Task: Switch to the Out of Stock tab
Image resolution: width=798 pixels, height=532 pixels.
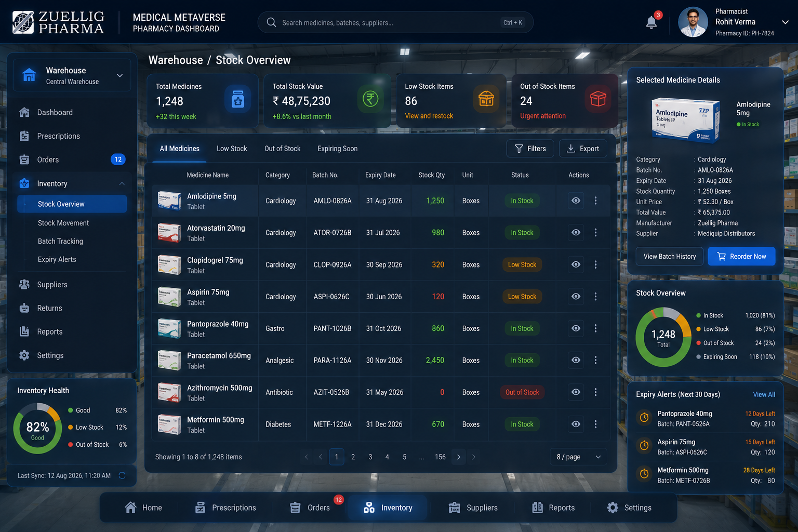Action: (x=283, y=149)
